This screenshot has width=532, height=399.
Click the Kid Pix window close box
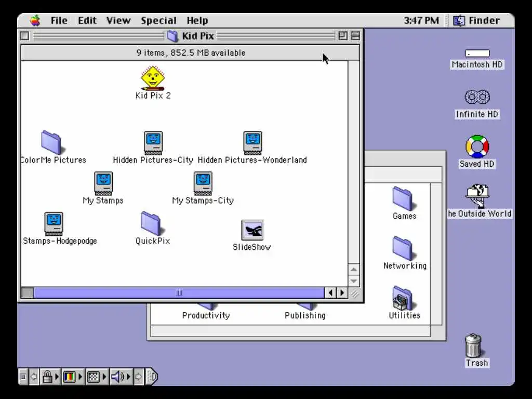click(x=25, y=36)
